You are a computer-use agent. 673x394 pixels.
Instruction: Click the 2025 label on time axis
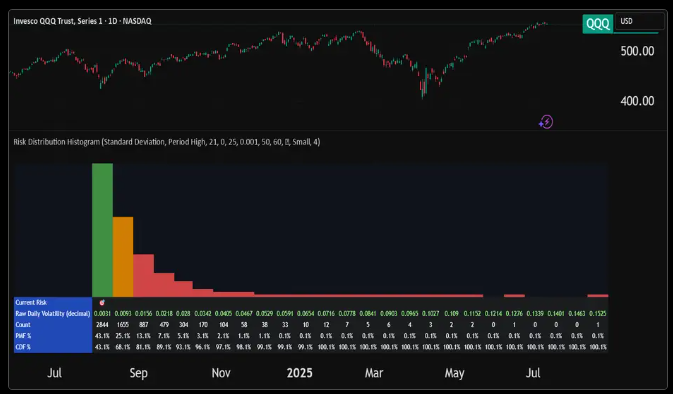[x=300, y=373]
